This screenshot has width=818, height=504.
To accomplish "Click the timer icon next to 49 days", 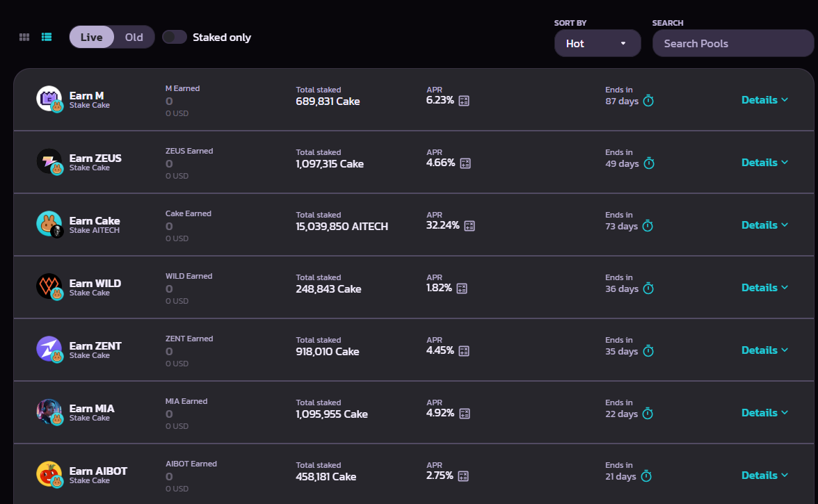I will click(x=649, y=163).
